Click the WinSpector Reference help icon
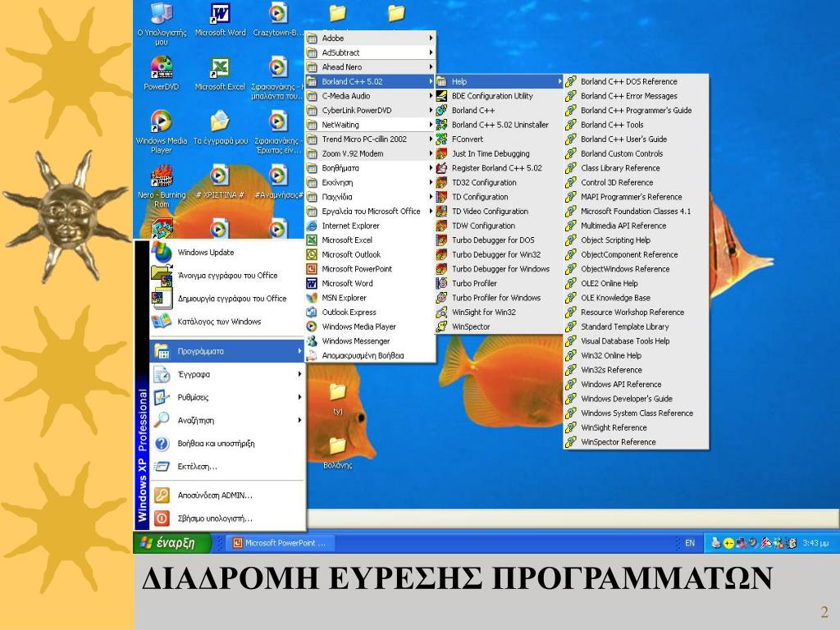The image size is (840, 630). coord(571,442)
